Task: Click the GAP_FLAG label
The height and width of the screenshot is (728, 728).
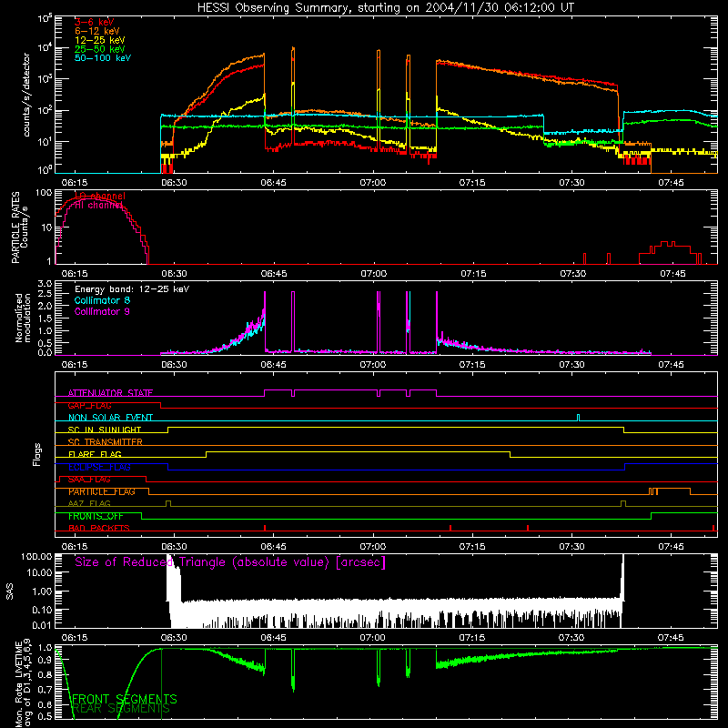Action: [89, 405]
